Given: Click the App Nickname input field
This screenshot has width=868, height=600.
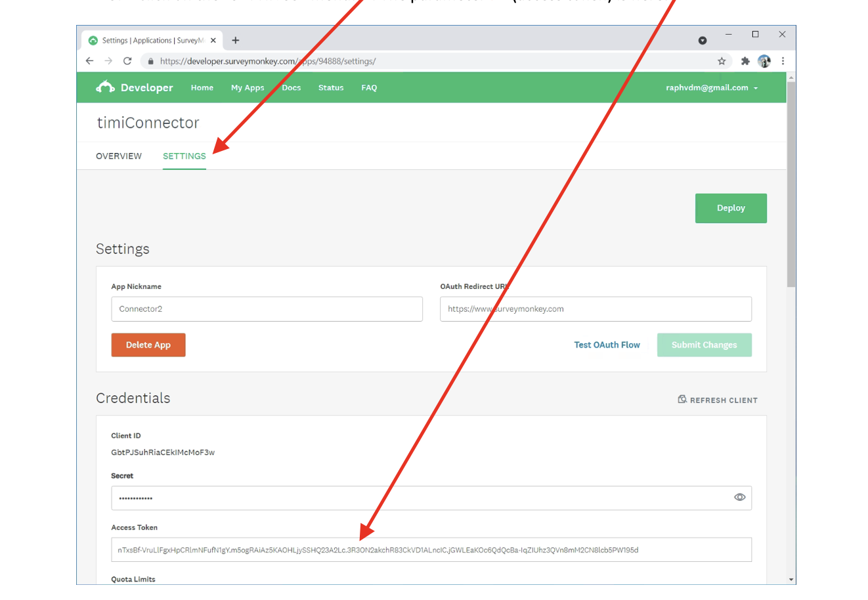Looking at the screenshot, I should [x=267, y=309].
